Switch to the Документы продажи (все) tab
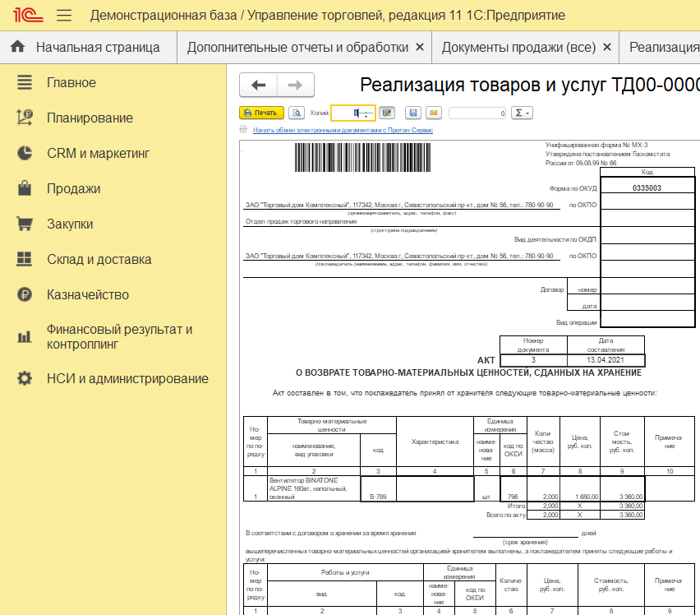 point(518,48)
